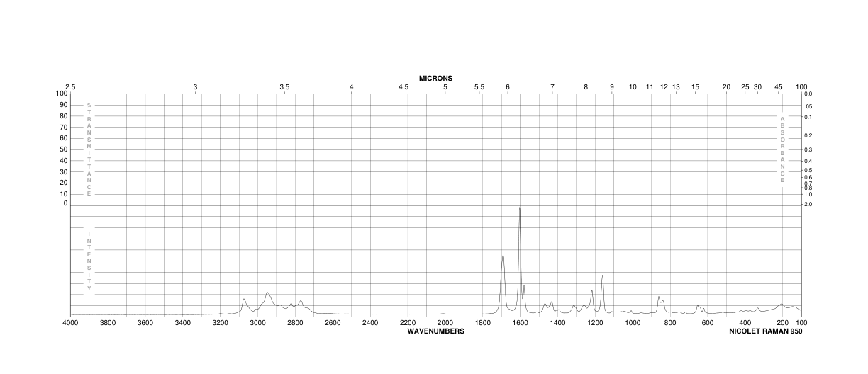Click the 6 micron scale label
This screenshot has height=374, width=868.
pos(508,87)
